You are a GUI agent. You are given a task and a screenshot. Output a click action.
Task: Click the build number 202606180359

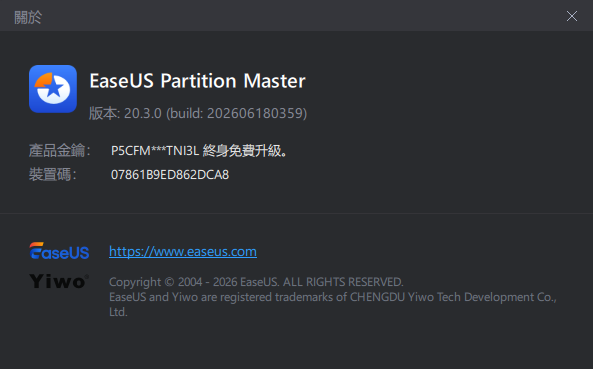(255, 113)
